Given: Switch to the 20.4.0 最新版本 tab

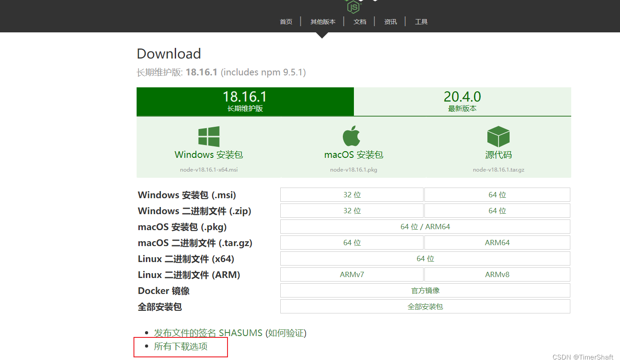Looking at the screenshot, I should [463, 102].
